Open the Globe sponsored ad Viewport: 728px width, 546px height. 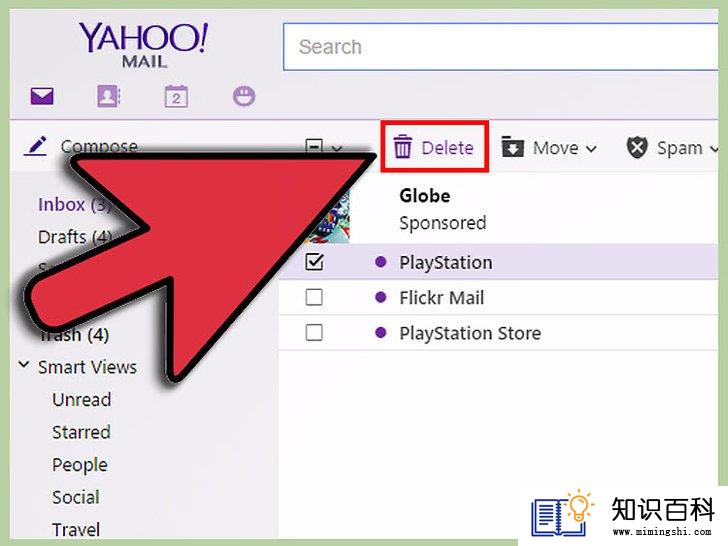click(x=498, y=209)
